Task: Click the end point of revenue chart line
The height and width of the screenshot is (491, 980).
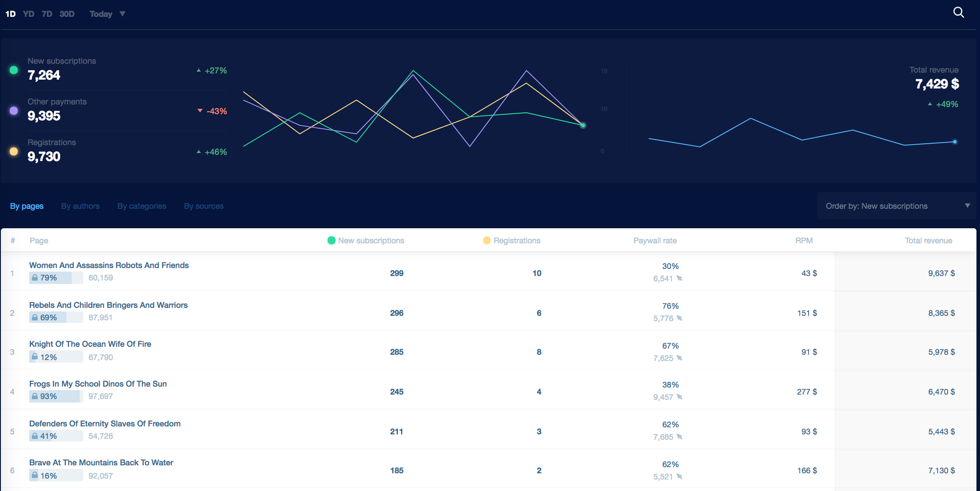Action: 955,142
